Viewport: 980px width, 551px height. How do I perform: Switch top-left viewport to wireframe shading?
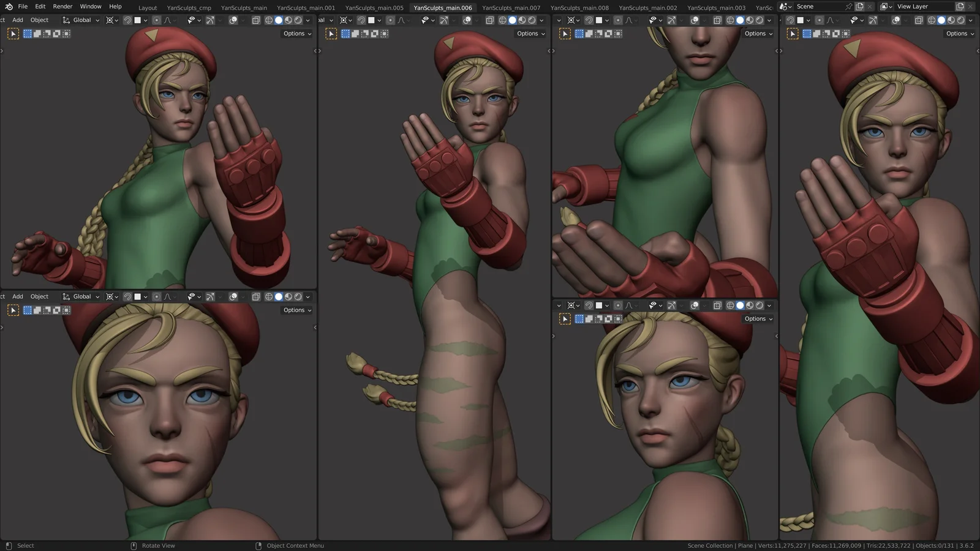269,20
